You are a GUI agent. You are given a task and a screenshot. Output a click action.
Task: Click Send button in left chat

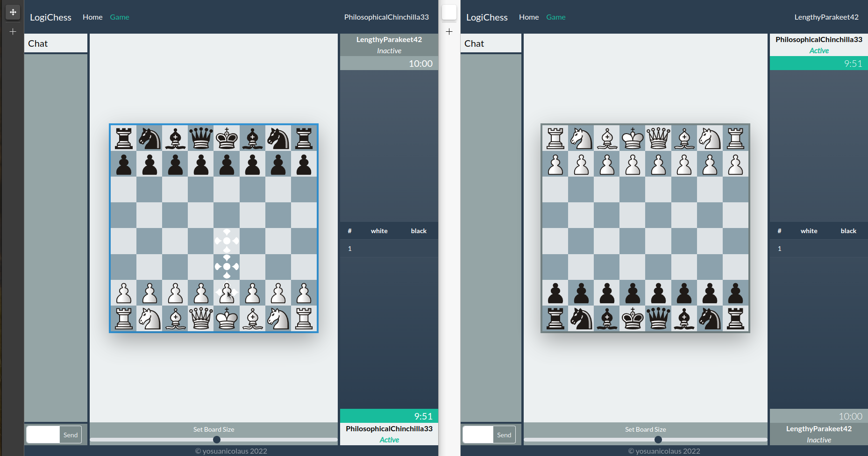(71, 435)
